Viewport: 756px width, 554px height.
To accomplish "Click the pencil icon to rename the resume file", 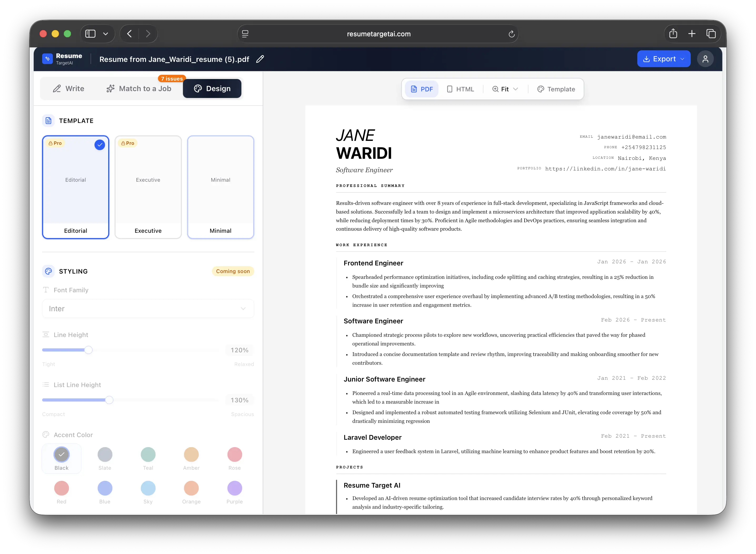I will 260,59.
